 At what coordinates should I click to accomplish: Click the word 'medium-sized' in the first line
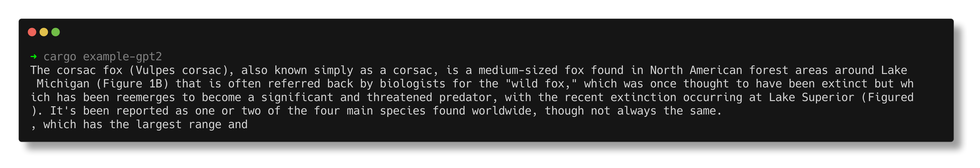coord(518,70)
